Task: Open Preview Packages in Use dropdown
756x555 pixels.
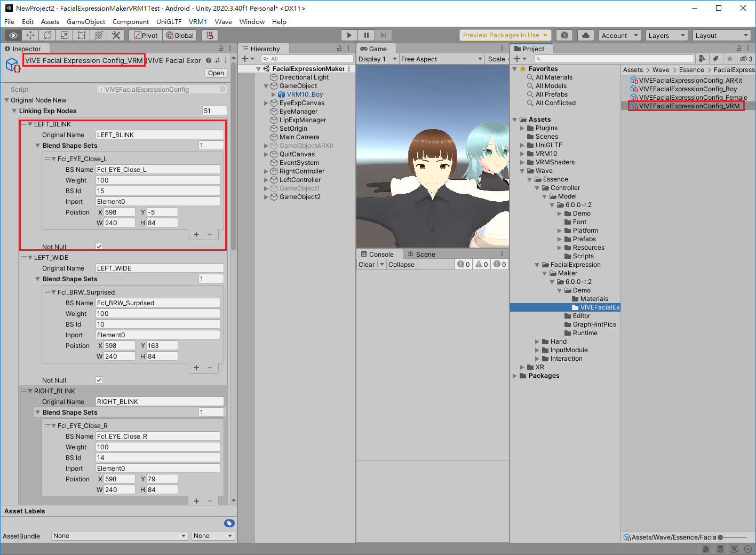Action: pyautogui.click(x=506, y=35)
